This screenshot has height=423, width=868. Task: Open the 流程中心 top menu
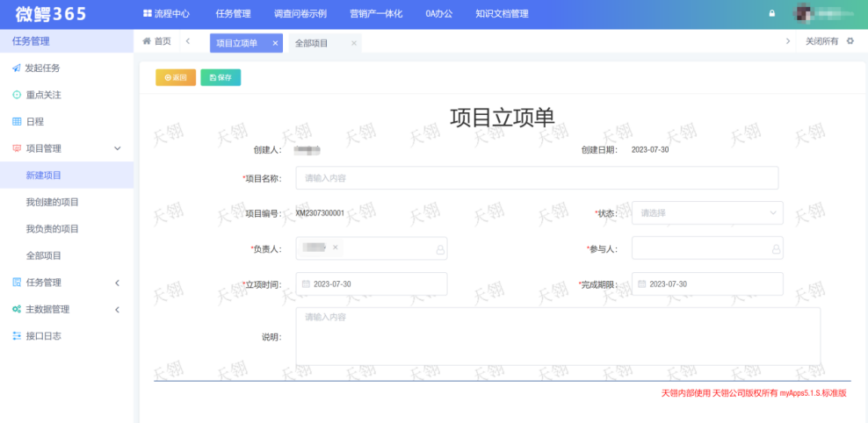pyautogui.click(x=166, y=14)
